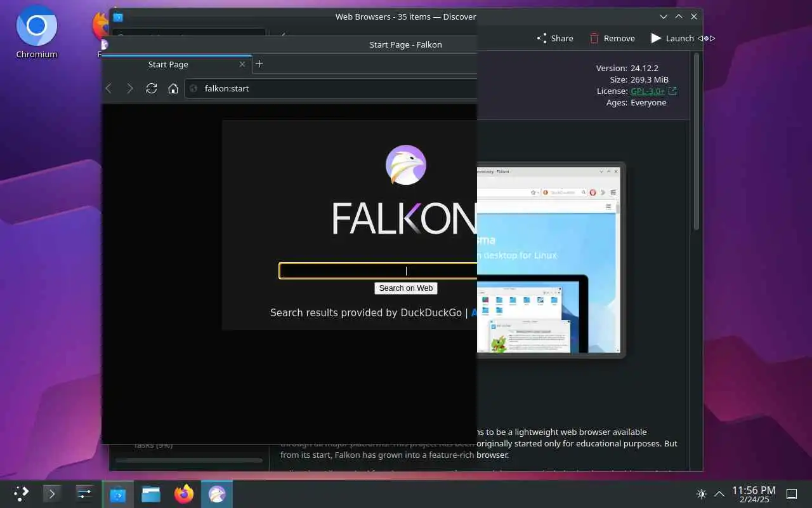812x508 pixels.
Task: Launch Falkon from Discover
Action: [672, 38]
